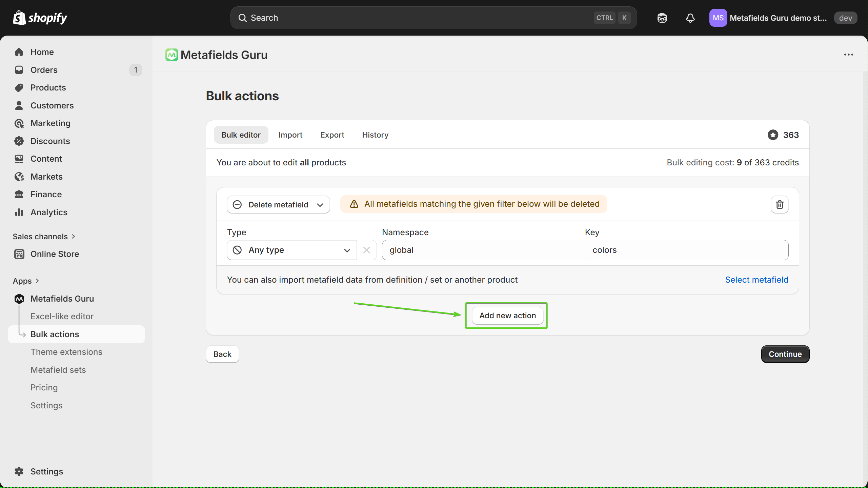Open the Delete metafield action dropdown

click(278, 205)
